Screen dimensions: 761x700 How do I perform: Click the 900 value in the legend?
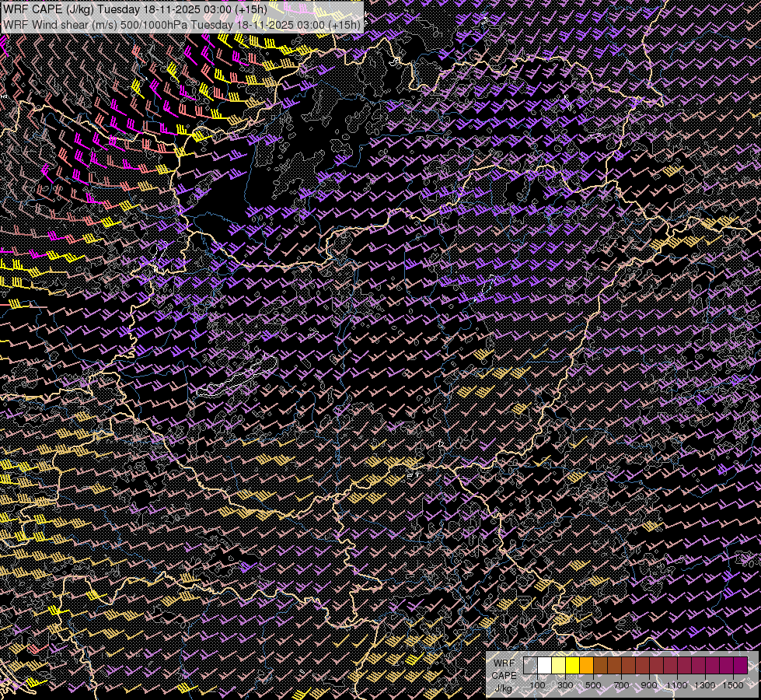pyautogui.click(x=649, y=685)
